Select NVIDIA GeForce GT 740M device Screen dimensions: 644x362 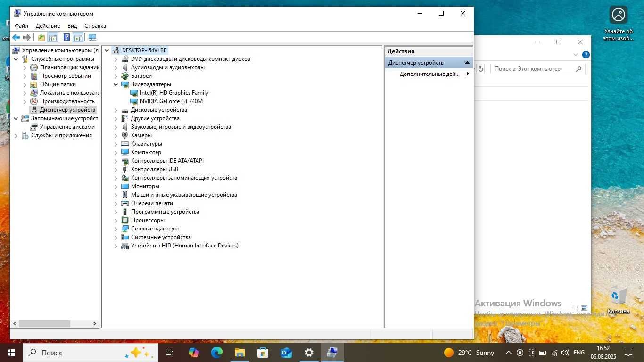point(171,101)
